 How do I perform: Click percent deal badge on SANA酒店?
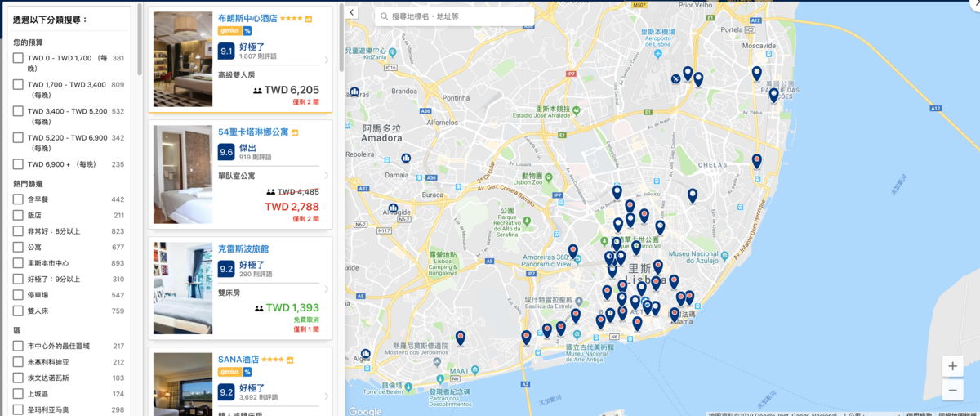(247, 372)
